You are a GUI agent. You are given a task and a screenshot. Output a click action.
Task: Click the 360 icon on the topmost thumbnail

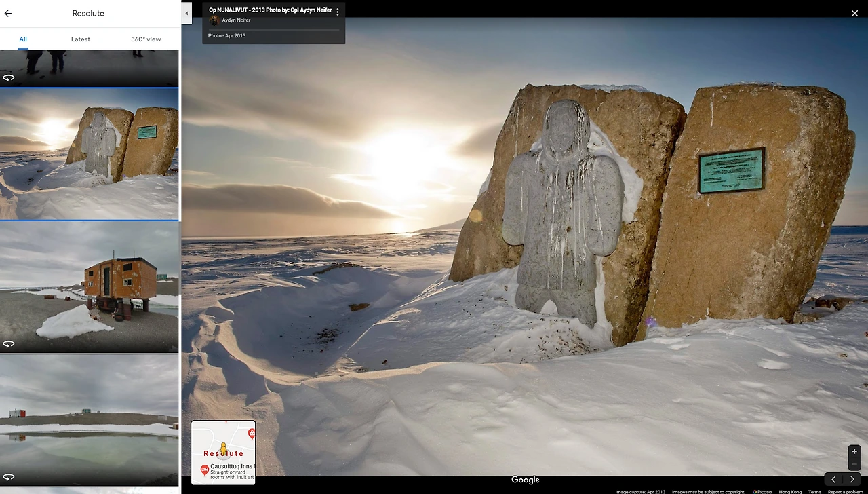coord(8,78)
